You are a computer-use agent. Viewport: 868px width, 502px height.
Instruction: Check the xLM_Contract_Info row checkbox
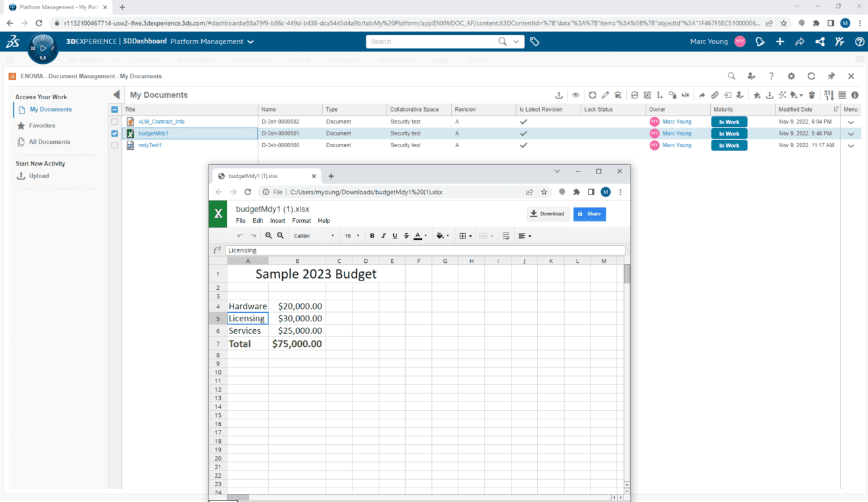114,121
